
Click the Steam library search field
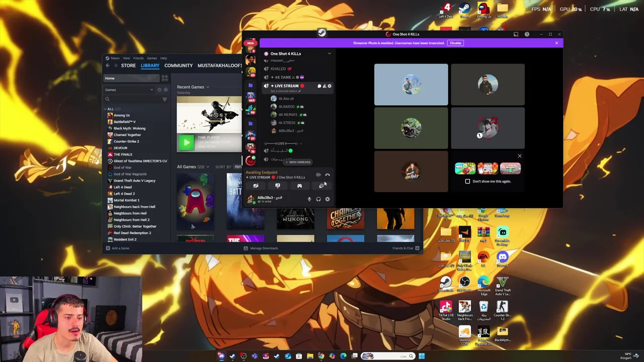[x=133, y=100]
